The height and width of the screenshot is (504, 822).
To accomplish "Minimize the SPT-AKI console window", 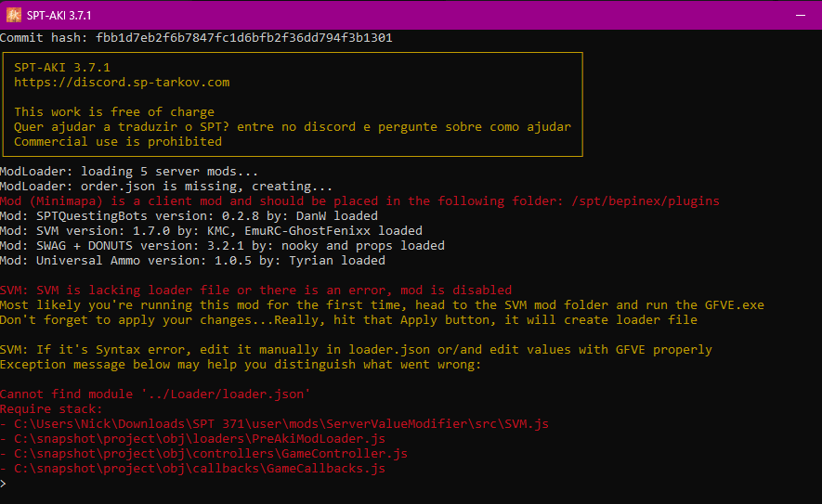I will pos(800,15).
